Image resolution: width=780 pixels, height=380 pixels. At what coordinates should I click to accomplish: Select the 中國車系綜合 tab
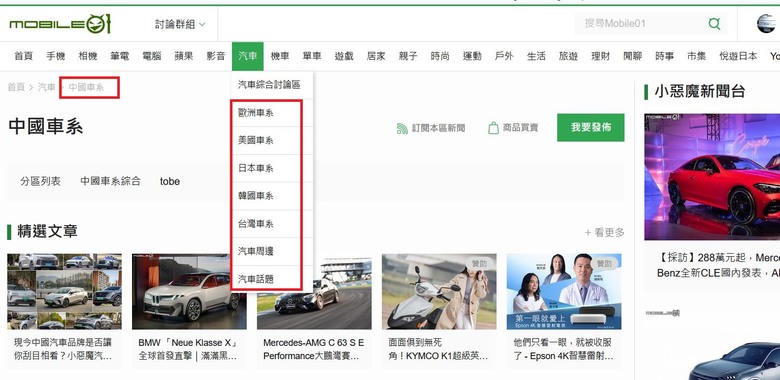pyautogui.click(x=110, y=182)
